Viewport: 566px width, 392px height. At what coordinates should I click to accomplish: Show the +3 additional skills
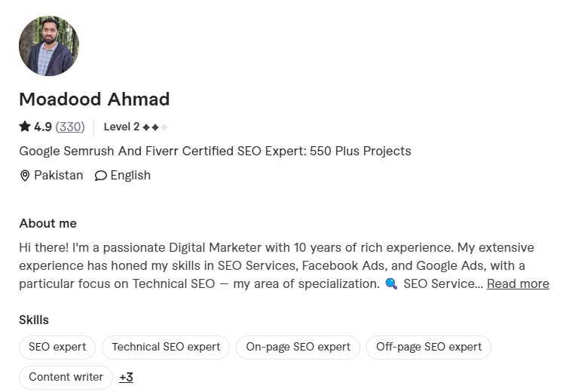tap(126, 378)
